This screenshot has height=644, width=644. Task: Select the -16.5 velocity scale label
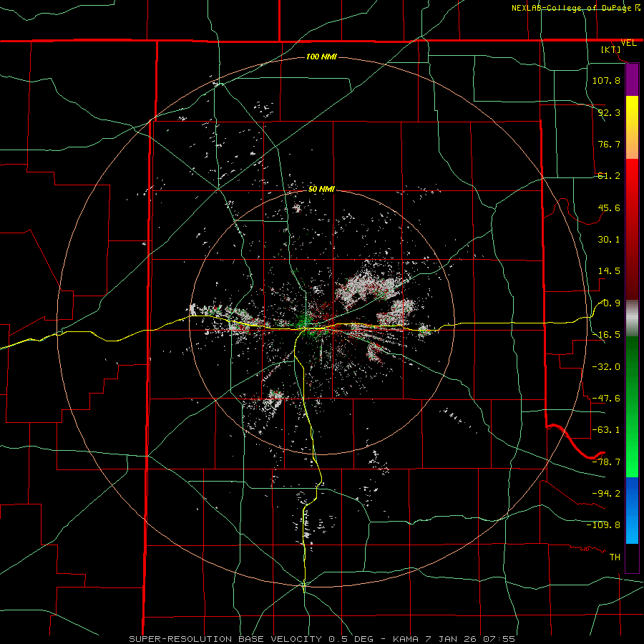[x=606, y=335]
